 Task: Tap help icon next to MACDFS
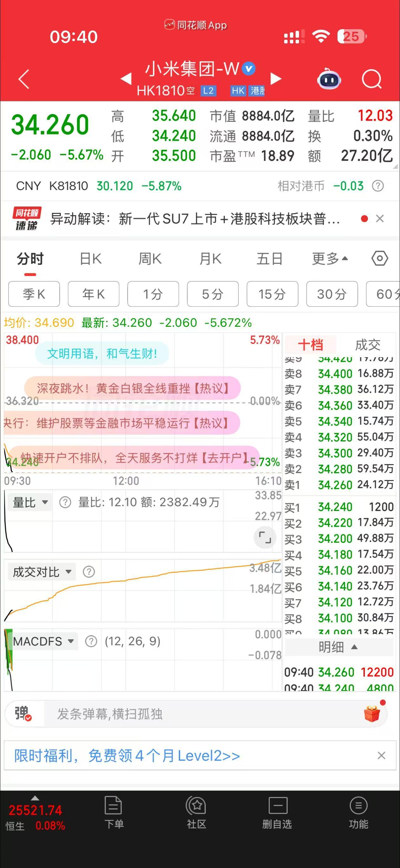[x=91, y=641]
